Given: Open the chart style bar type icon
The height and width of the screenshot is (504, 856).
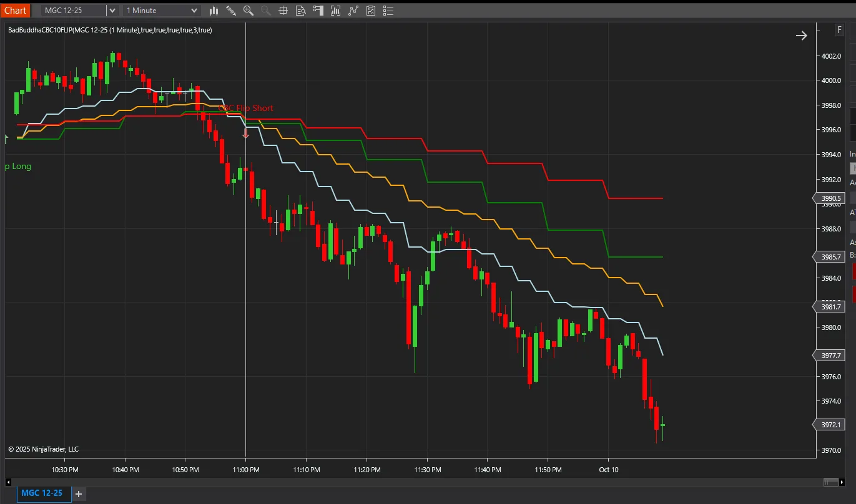Looking at the screenshot, I should click(x=214, y=10).
